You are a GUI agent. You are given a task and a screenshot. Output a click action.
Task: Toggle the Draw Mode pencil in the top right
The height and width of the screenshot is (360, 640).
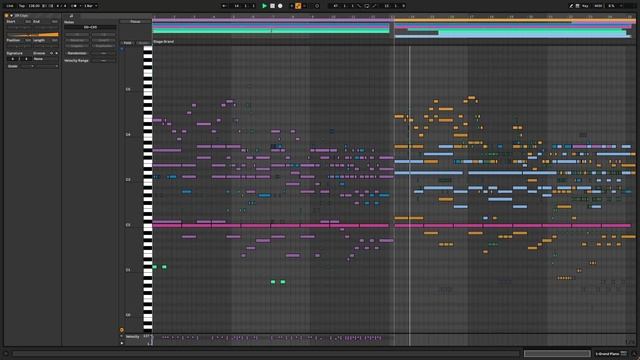[571, 6]
